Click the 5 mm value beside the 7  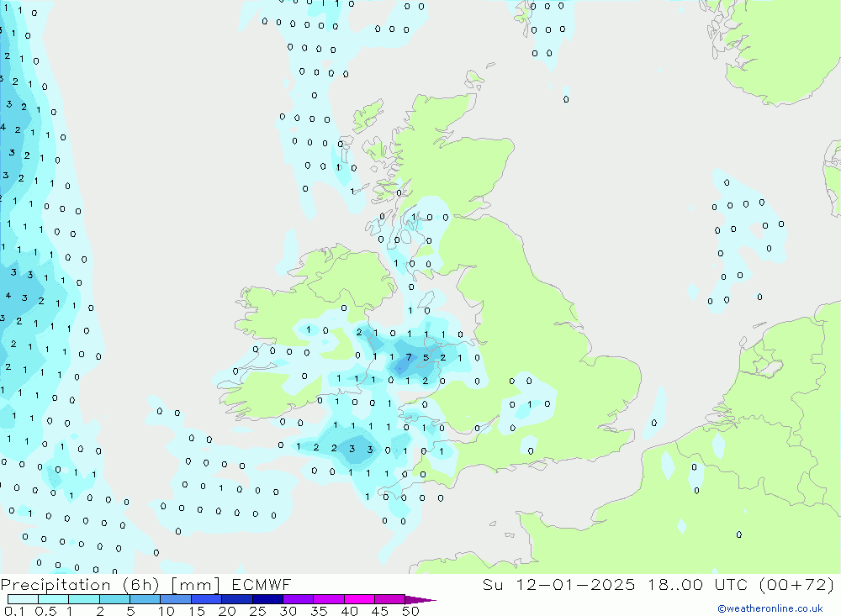click(426, 357)
